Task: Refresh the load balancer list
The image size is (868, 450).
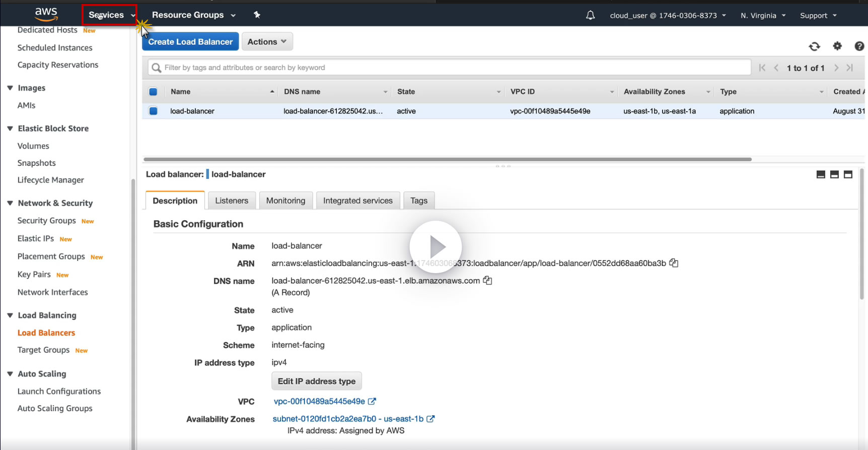Action: click(x=814, y=46)
